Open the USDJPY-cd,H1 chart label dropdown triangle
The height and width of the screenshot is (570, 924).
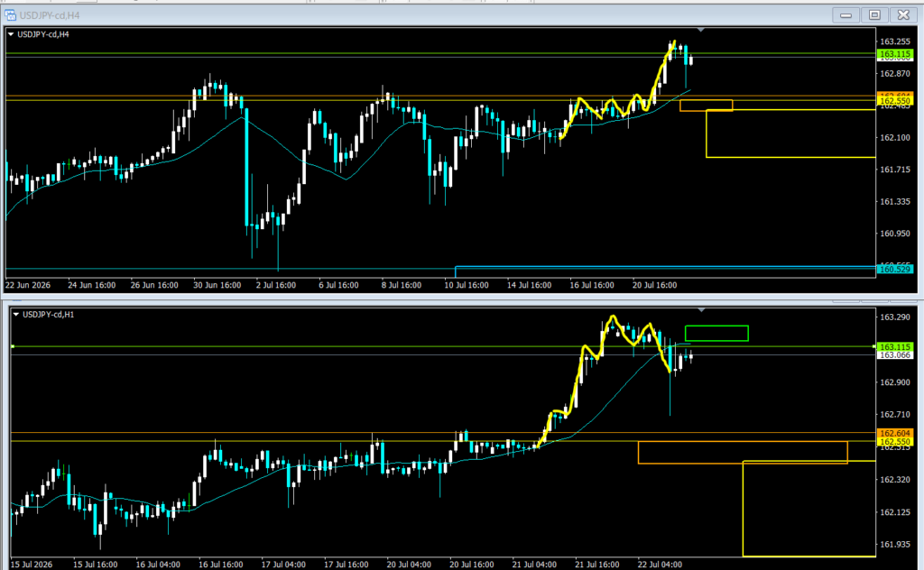16,315
